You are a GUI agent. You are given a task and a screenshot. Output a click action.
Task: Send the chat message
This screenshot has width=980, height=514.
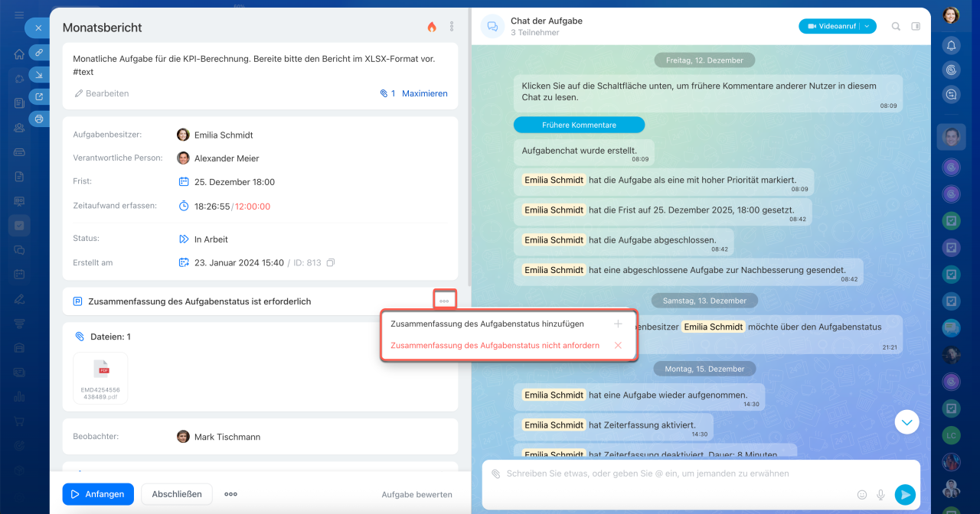point(905,495)
